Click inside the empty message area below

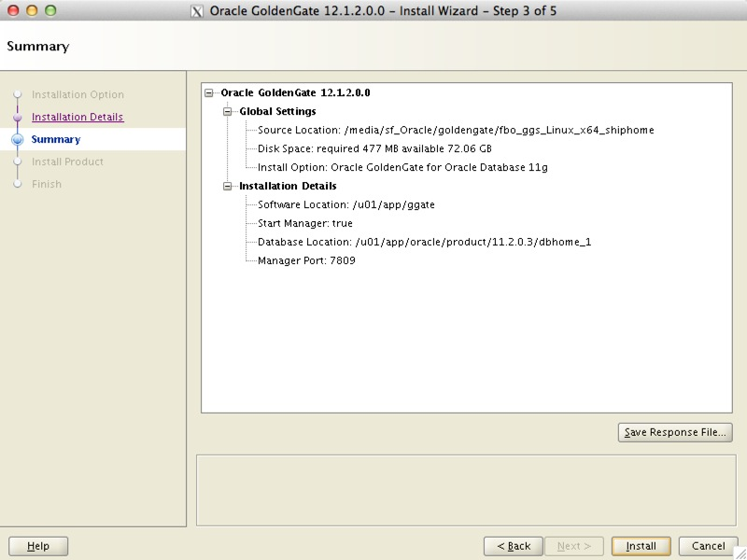pyautogui.click(x=466, y=491)
